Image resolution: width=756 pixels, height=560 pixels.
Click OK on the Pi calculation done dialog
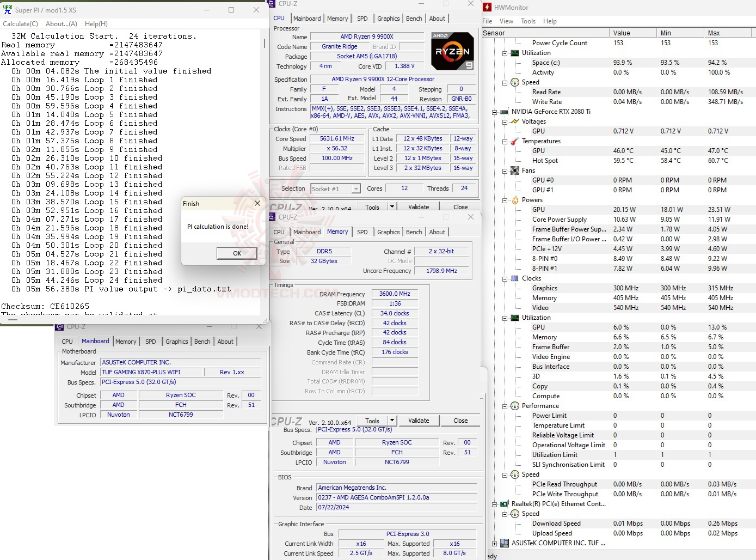(x=236, y=253)
